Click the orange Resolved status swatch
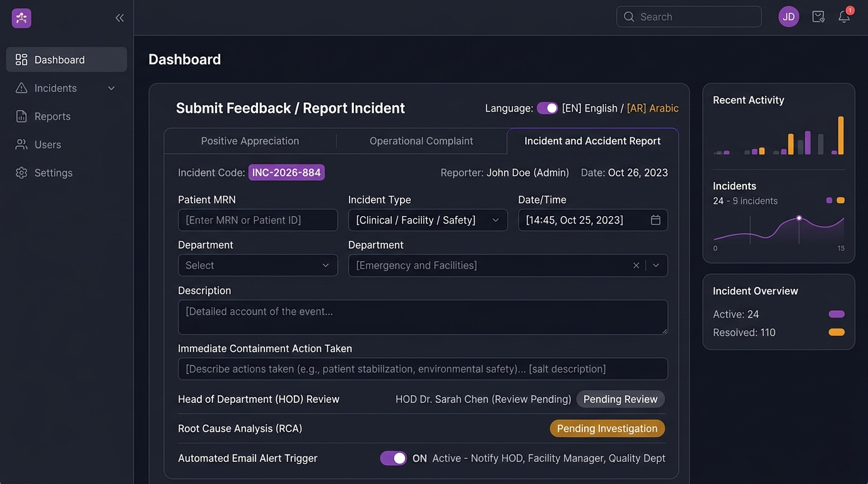868x484 pixels. point(836,332)
